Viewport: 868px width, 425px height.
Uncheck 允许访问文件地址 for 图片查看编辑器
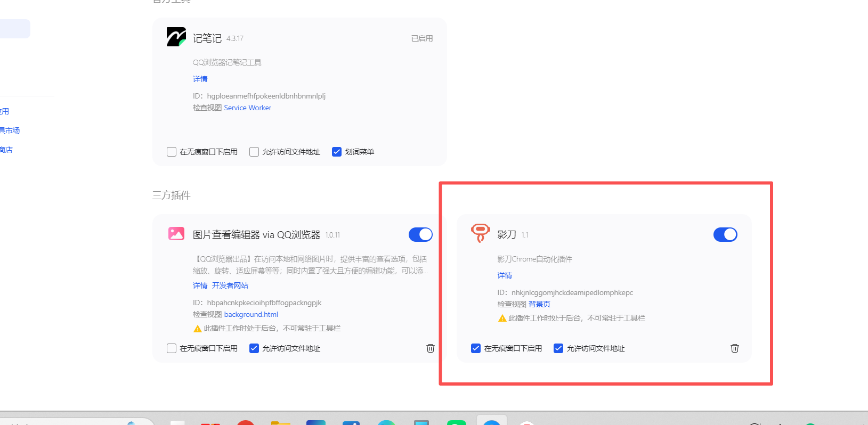254,348
